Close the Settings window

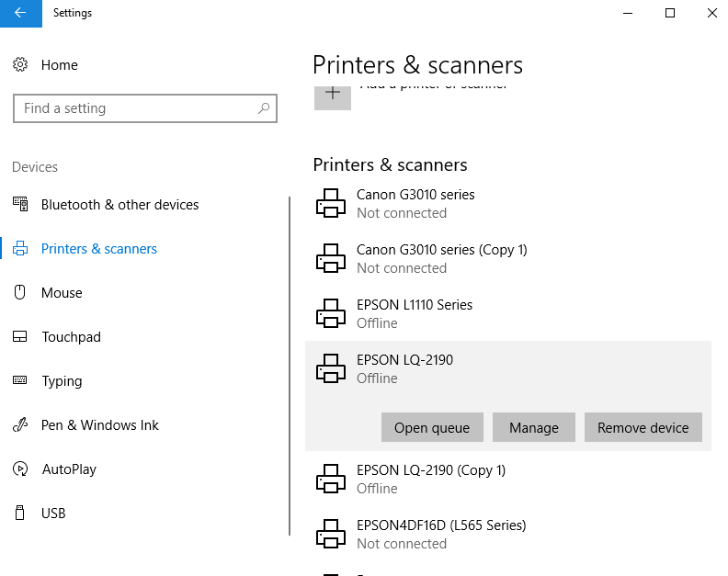point(711,13)
